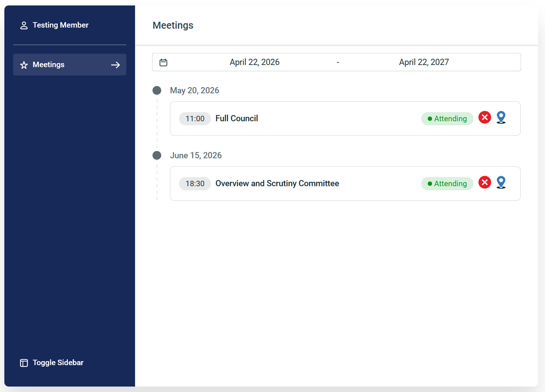Image resolution: width=545 pixels, height=392 pixels.
Task: Select start date April 22, 2026
Action: (255, 62)
